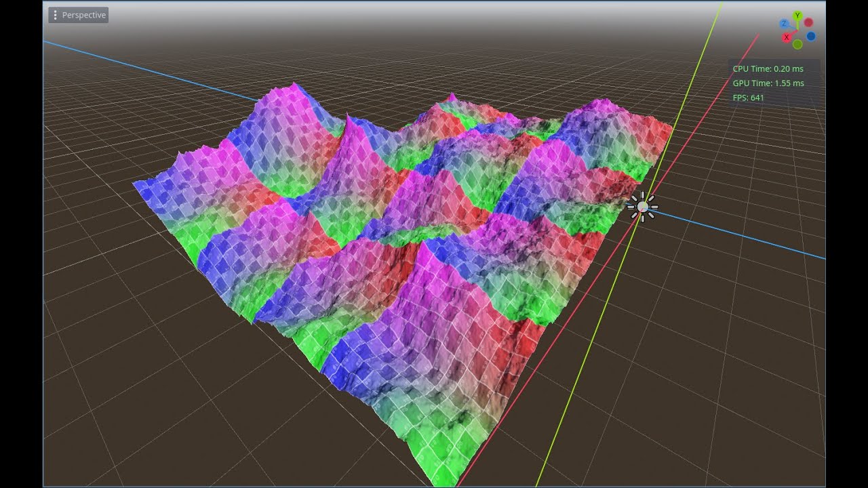The height and width of the screenshot is (488, 868).
Task: Snap view to green Y axis handle
Action: coord(797,16)
